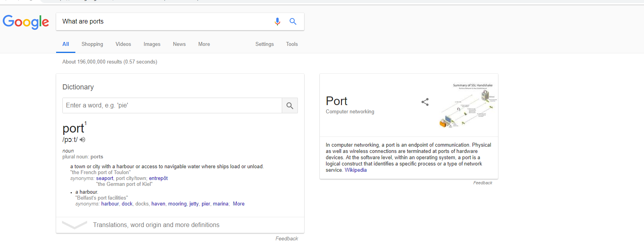Share the Port knowledge panel

pyautogui.click(x=425, y=102)
